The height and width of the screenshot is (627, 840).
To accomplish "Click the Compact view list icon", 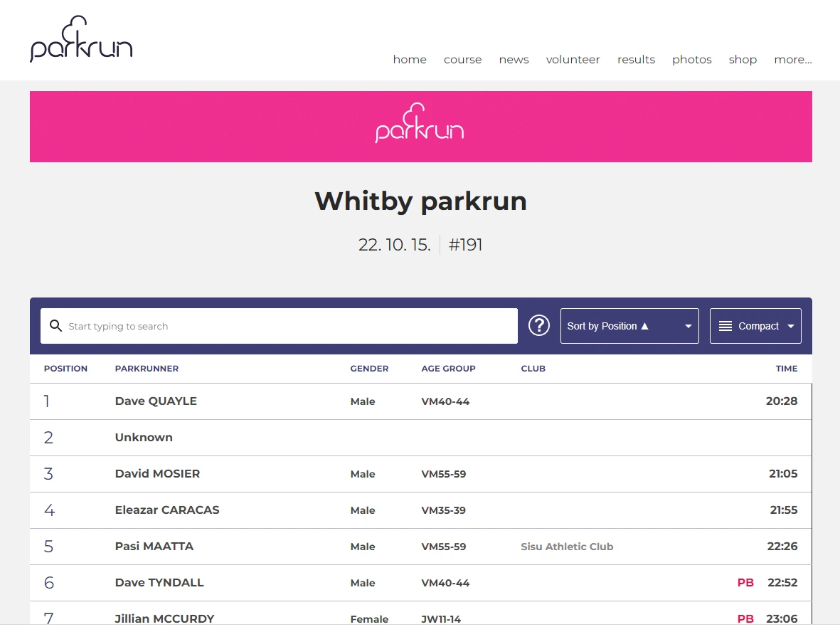I will pyautogui.click(x=725, y=326).
